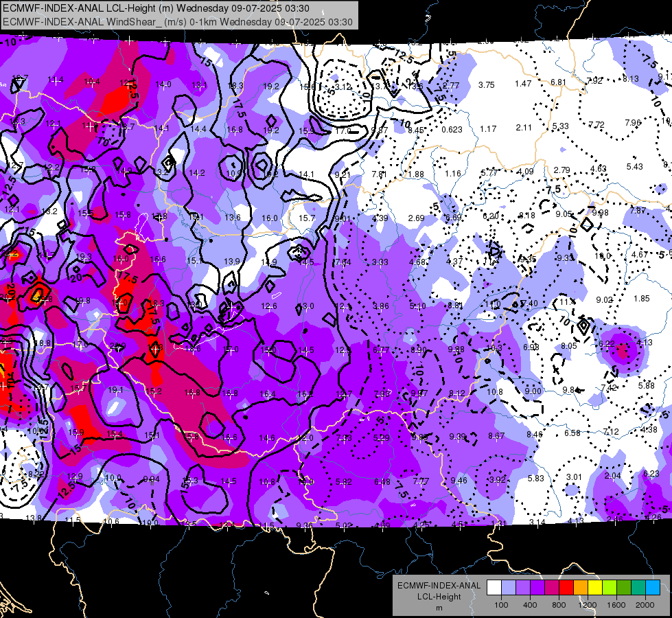Click the wind shear value 2.79
The image size is (672, 618).
coord(562,170)
